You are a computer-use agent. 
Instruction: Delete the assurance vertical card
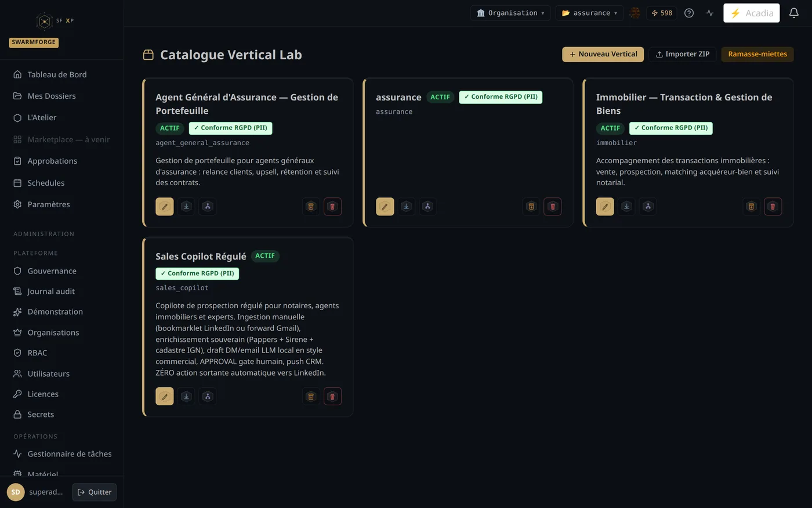[x=553, y=207]
